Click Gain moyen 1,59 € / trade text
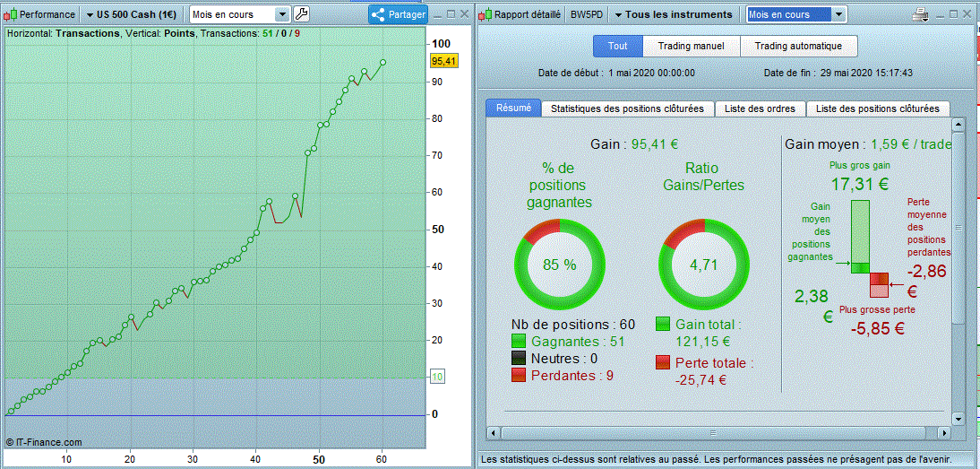This screenshot has height=469, width=980. pos(868,143)
